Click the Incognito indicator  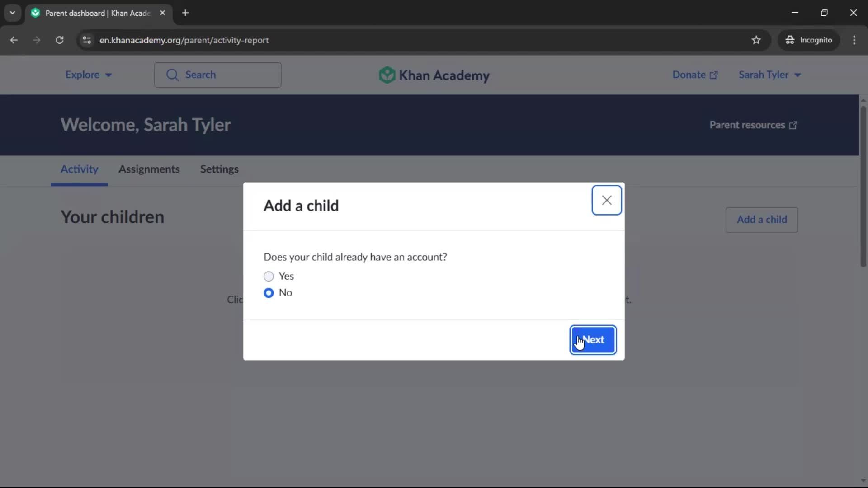pos(808,40)
